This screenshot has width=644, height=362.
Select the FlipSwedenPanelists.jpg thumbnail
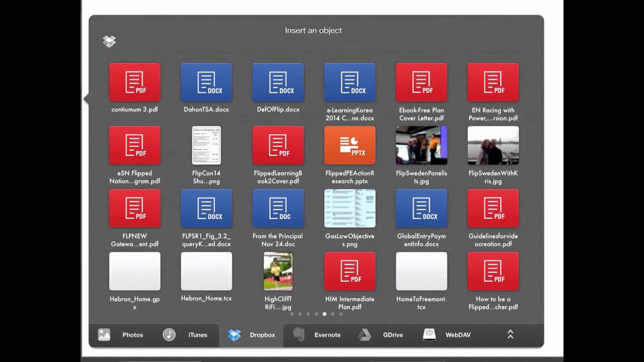(x=422, y=145)
